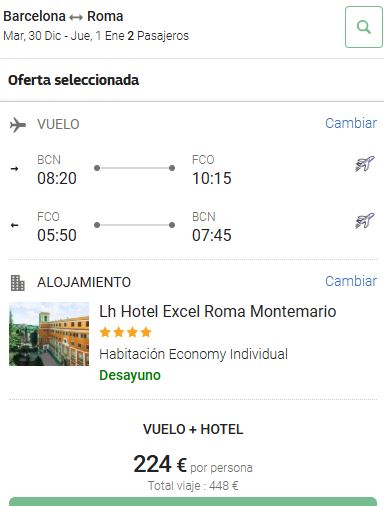The width and height of the screenshot is (384, 506).
Task: Click the return departure time 05:50
Action: point(57,235)
